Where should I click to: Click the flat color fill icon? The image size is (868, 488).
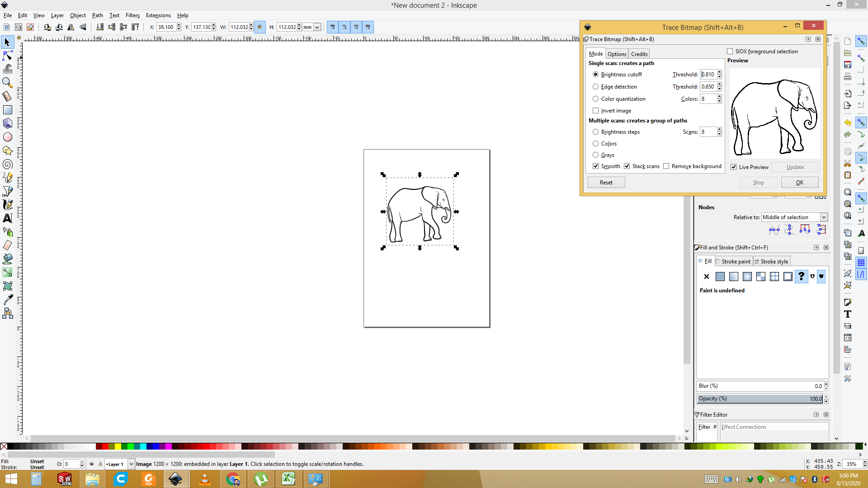(720, 277)
